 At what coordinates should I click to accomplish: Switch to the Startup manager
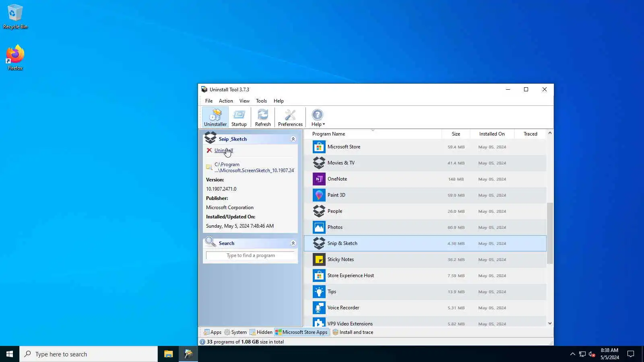[239, 117]
